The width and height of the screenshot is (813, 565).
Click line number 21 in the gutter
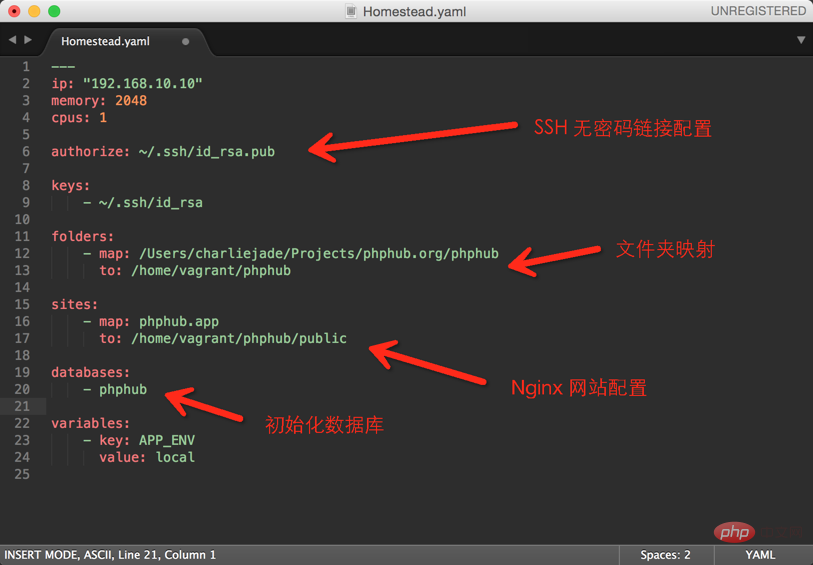(22, 406)
